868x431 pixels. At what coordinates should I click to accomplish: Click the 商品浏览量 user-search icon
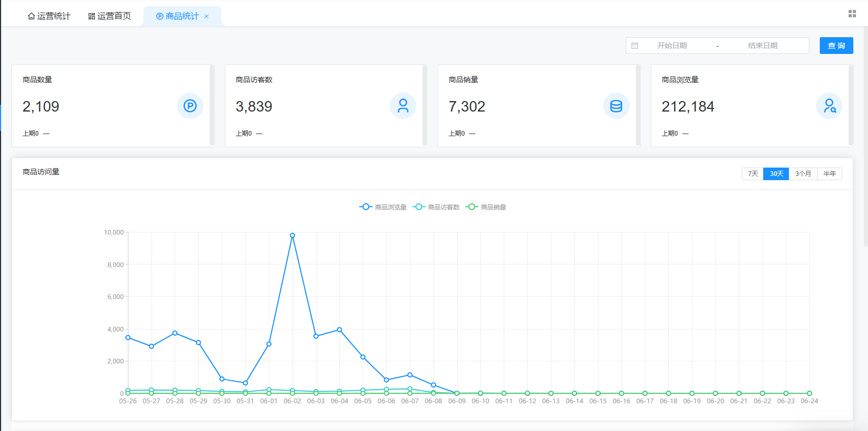tap(829, 106)
